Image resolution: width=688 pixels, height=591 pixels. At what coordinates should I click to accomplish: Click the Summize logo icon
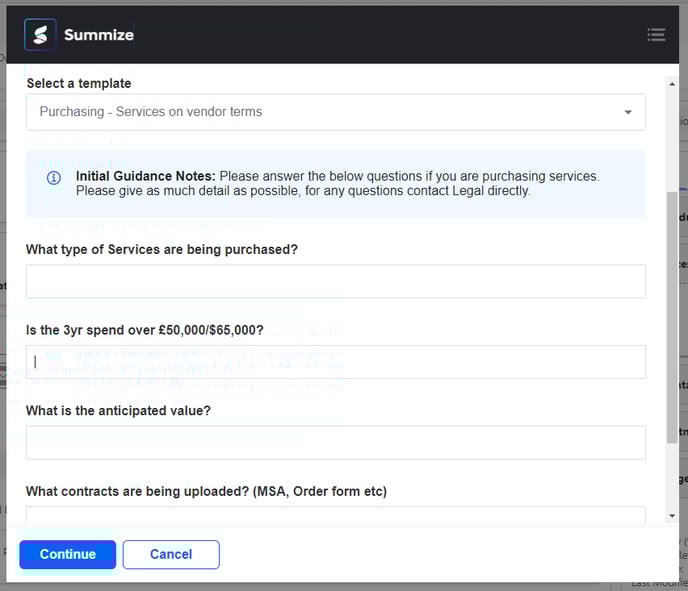pos(40,35)
